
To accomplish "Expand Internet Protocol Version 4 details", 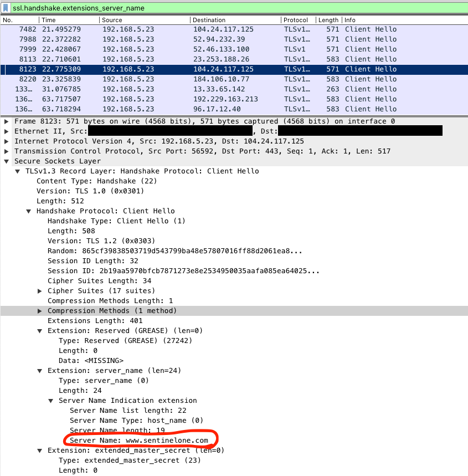I will (7, 141).
